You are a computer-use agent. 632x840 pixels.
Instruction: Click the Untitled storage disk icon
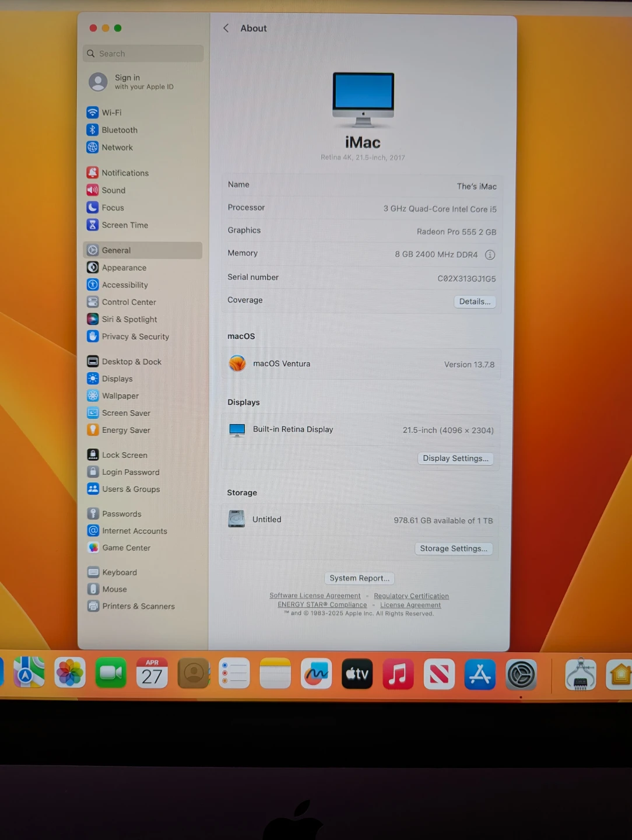tap(237, 519)
